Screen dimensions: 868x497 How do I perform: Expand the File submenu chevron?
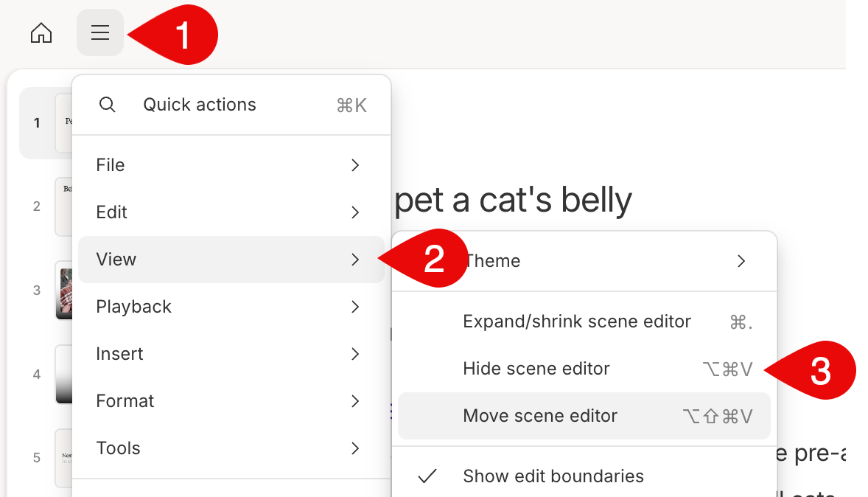tap(355, 165)
